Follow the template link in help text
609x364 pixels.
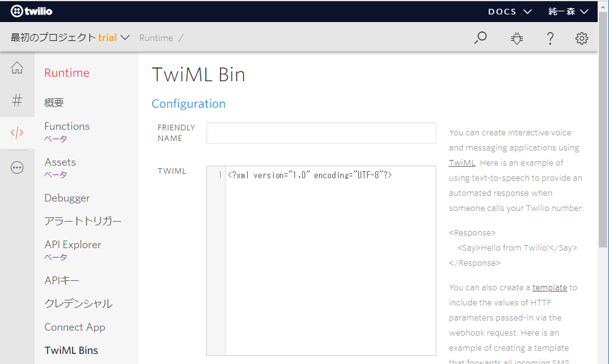550,288
